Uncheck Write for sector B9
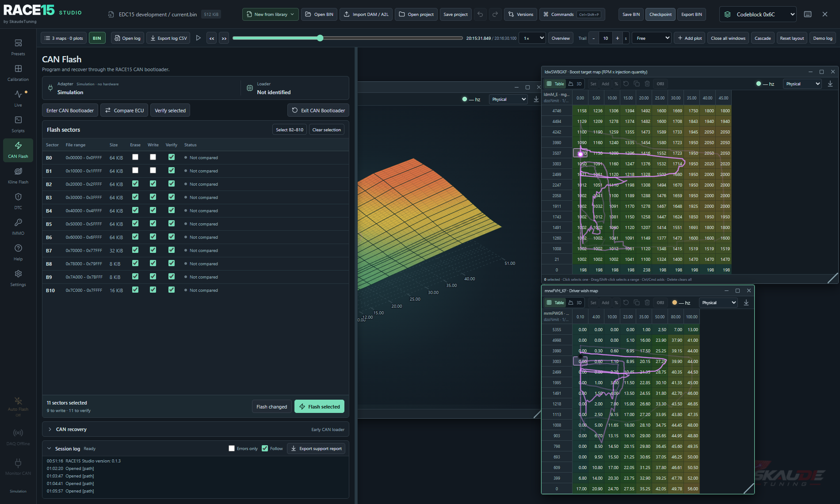This screenshot has height=504, width=840. pos(153,276)
